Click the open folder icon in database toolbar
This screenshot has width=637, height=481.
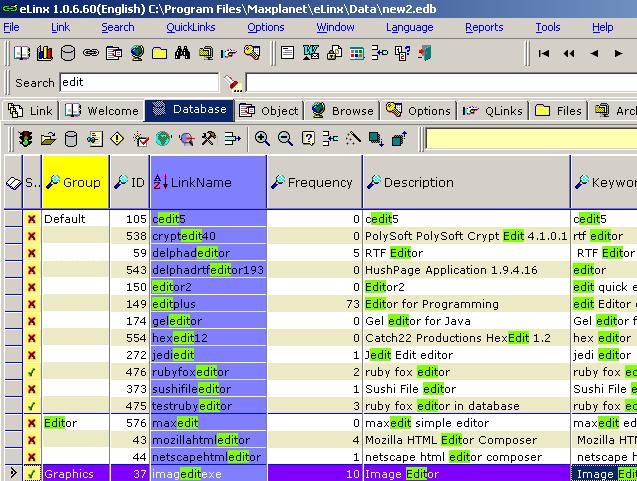(48, 139)
